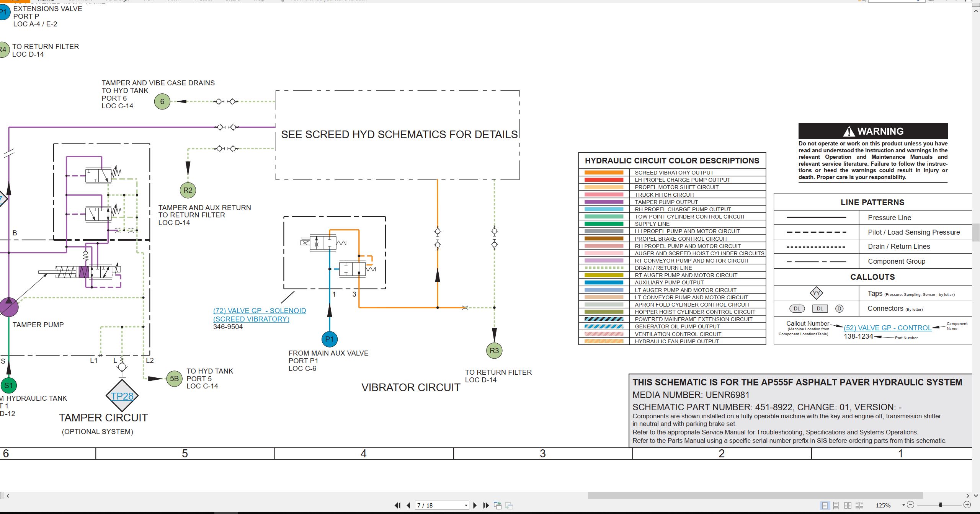Click 'Drain / Return Lines' row
Viewport: 980px width, 514px height.
coord(873,246)
